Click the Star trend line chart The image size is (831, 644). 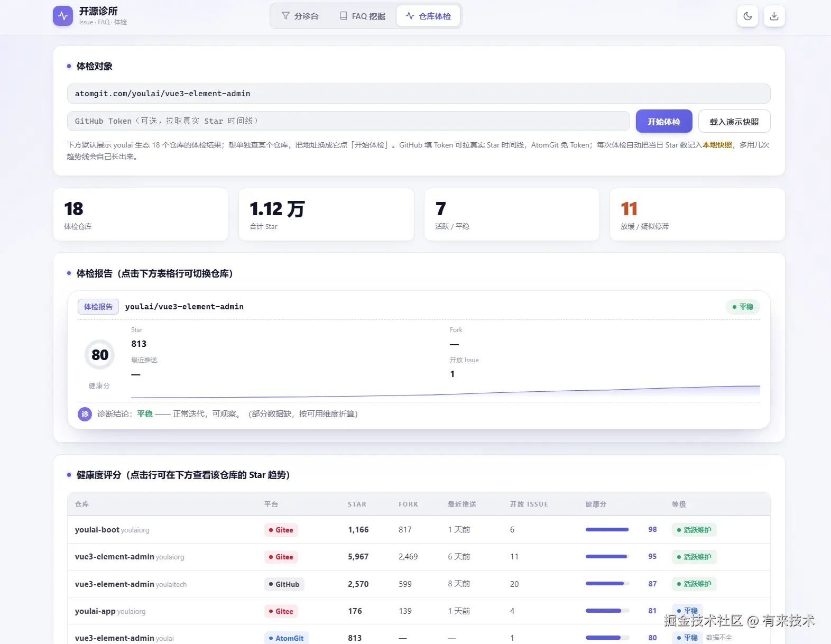tap(446, 391)
